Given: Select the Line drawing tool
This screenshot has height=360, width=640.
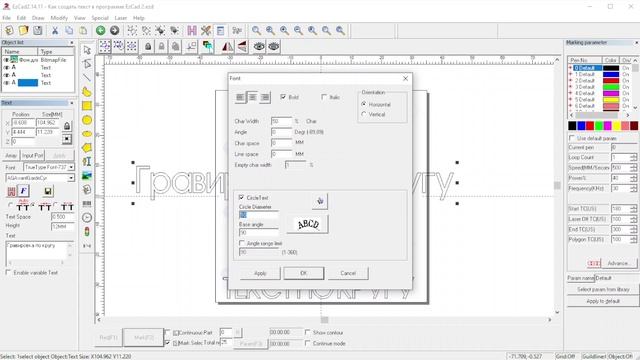Looking at the screenshot, I should point(87,78).
